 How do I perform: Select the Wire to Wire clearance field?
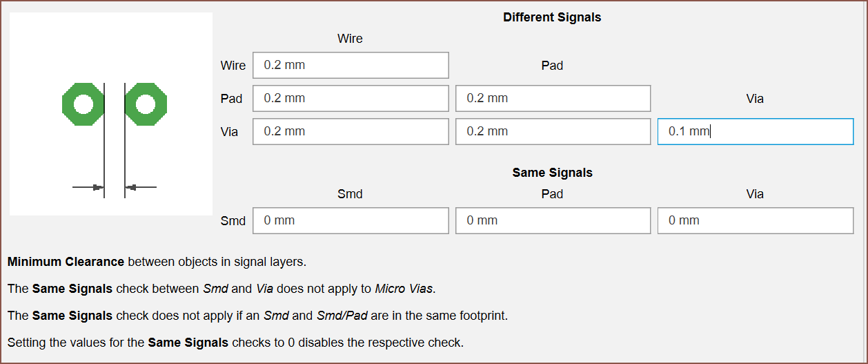[x=351, y=65]
